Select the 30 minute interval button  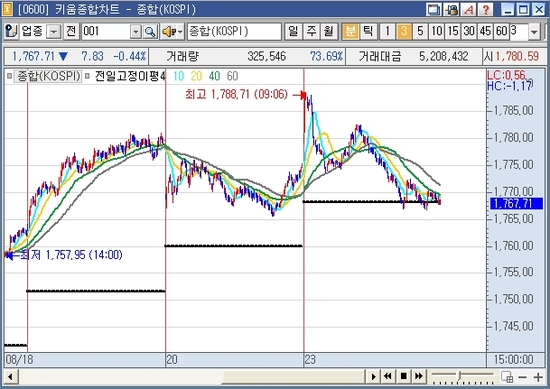[x=469, y=32]
